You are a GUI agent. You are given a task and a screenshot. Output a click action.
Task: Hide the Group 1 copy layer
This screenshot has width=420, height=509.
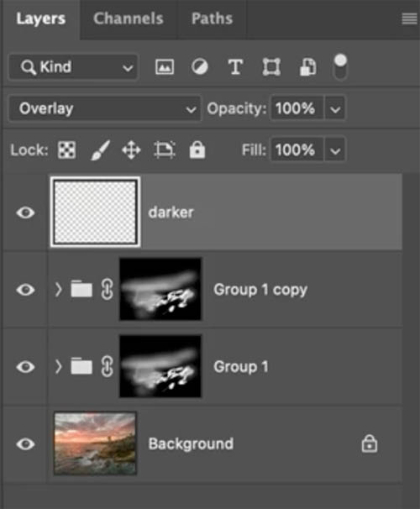pos(26,290)
